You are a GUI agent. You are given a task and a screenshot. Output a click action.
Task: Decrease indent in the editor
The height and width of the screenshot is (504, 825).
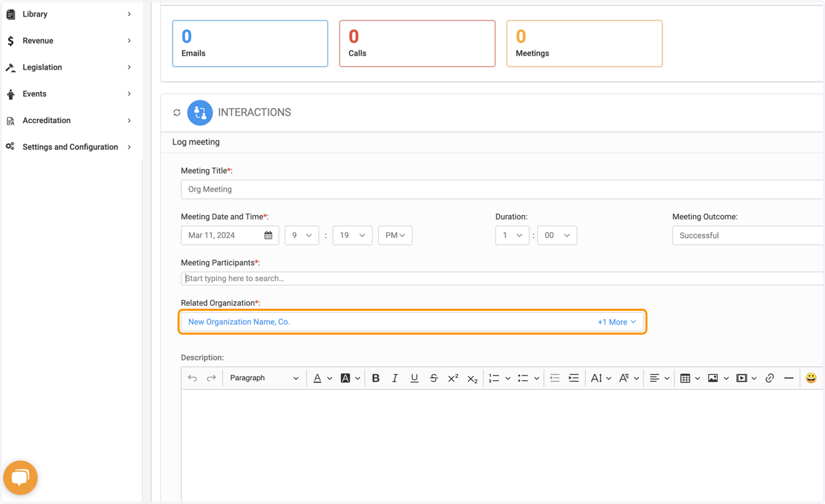555,378
